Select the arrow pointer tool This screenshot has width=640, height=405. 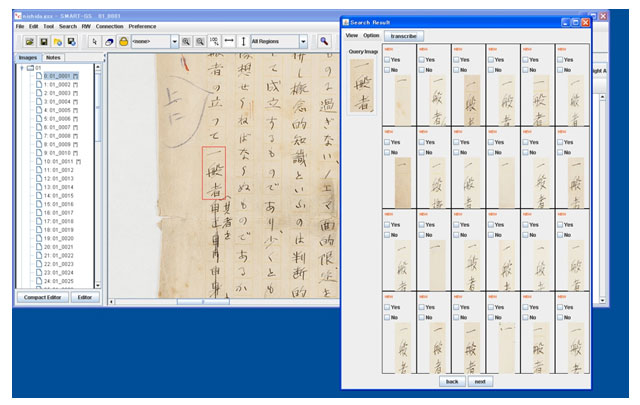95,41
